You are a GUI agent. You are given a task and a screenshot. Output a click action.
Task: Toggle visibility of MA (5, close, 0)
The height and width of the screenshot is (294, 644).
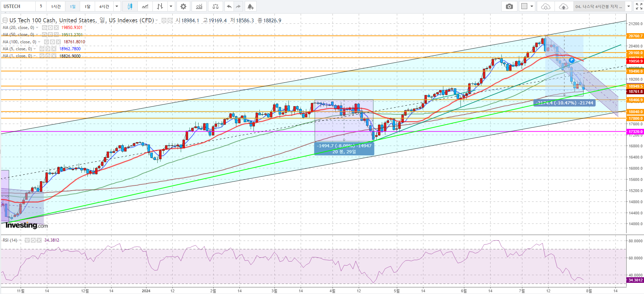pos(42,49)
